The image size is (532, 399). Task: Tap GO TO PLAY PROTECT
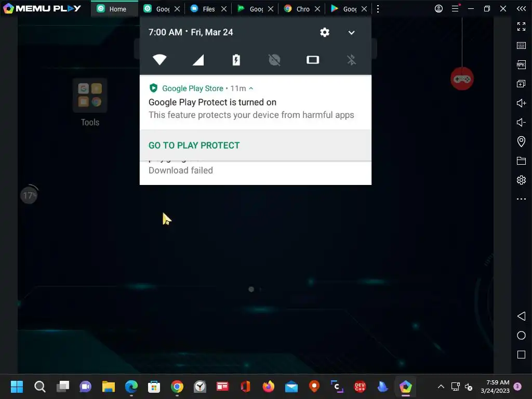click(x=194, y=145)
